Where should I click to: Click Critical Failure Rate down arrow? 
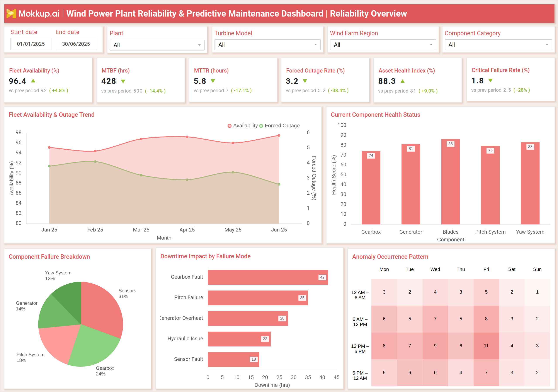tap(490, 80)
